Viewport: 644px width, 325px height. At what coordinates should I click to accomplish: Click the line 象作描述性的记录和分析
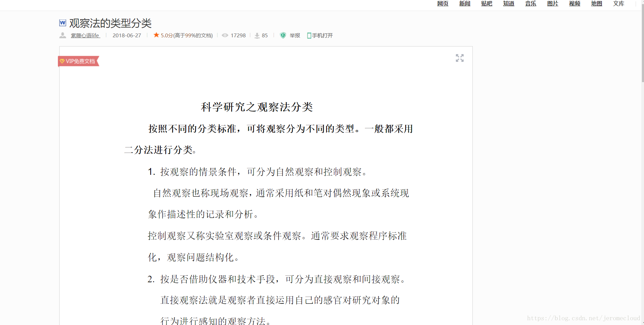coord(203,214)
